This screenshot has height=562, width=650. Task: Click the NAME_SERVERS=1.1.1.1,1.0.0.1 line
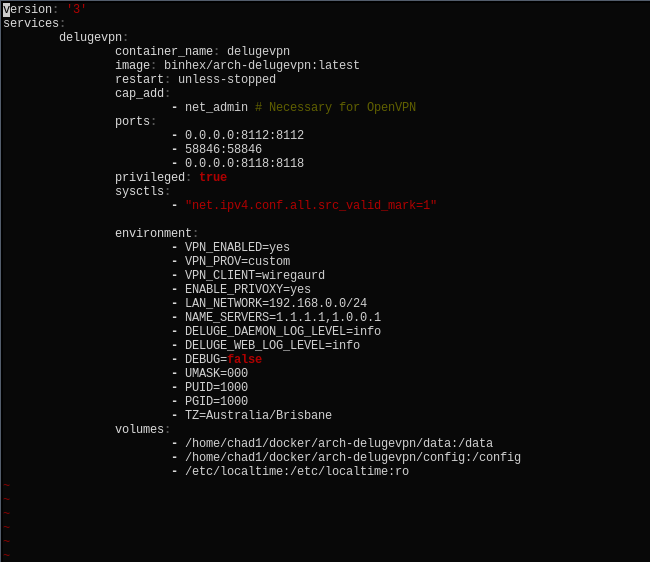tap(283, 317)
